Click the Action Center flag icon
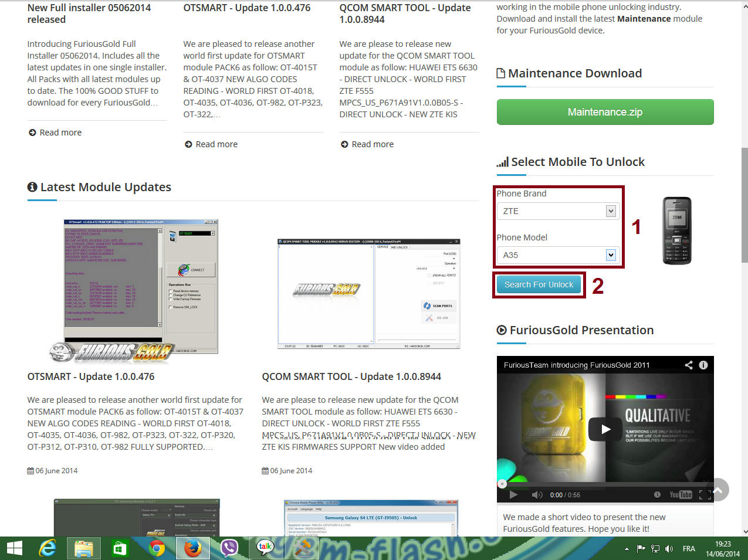This screenshot has width=748, height=560. (x=641, y=549)
